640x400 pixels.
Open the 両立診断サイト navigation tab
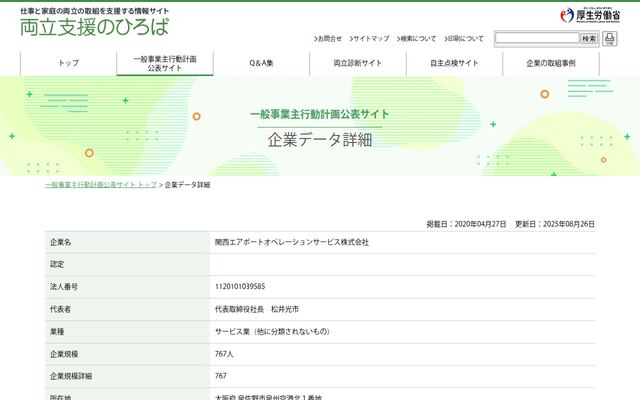tap(358, 63)
